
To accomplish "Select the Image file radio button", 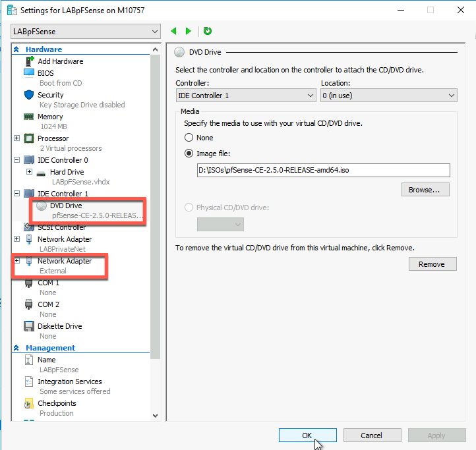I will pyautogui.click(x=189, y=154).
